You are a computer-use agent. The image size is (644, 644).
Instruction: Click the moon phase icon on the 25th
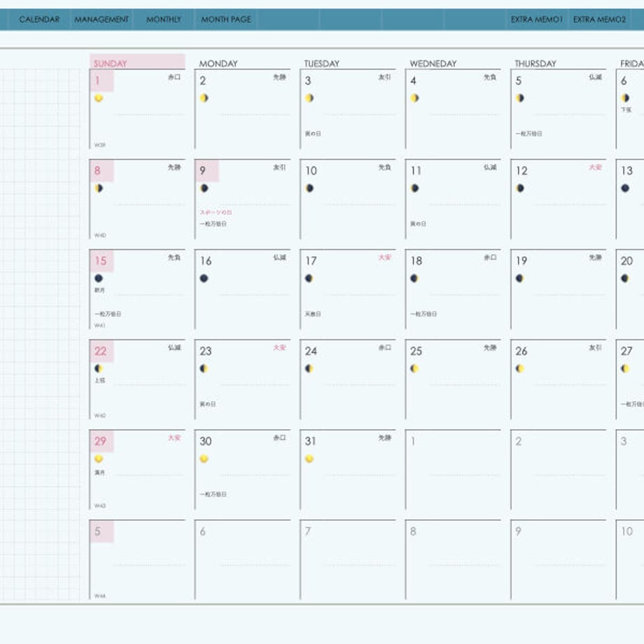pos(415,368)
